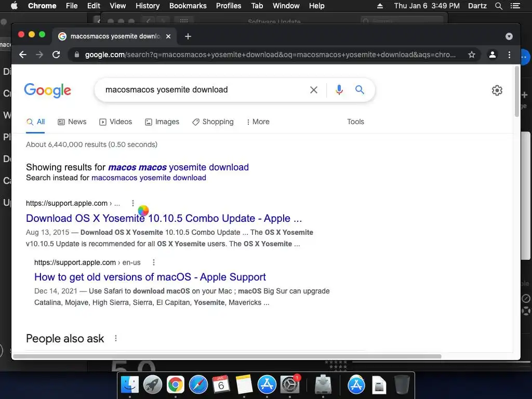Open the Profiles menu
This screenshot has width=532, height=399.
click(x=229, y=6)
